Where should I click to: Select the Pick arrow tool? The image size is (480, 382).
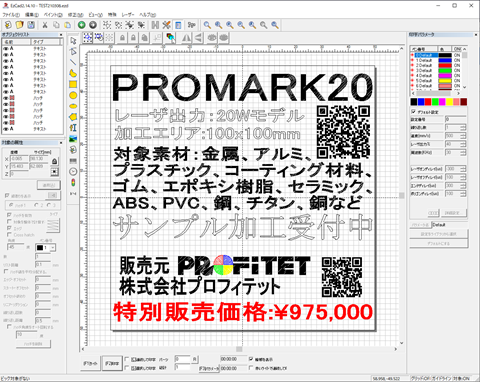[x=73, y=41]
